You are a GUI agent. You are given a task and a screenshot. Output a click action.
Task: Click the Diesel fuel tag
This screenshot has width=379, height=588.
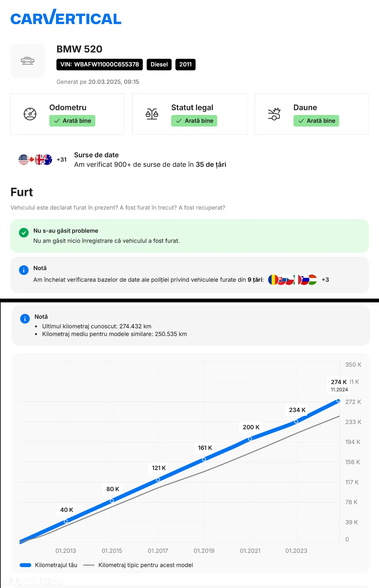point(159,64)
